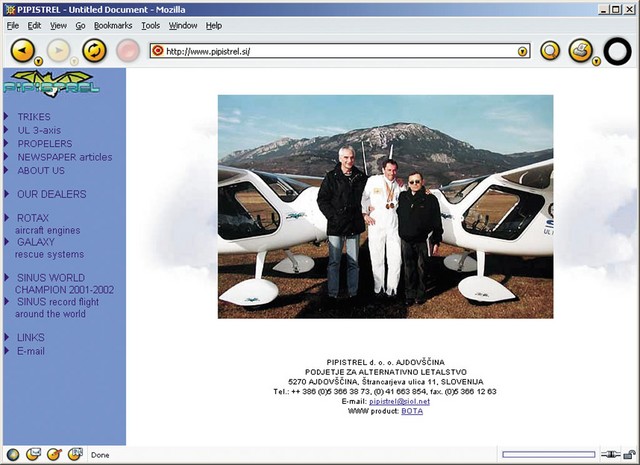Open the PROPELERS link
This screenshot has width=640, height=465.
45,144
